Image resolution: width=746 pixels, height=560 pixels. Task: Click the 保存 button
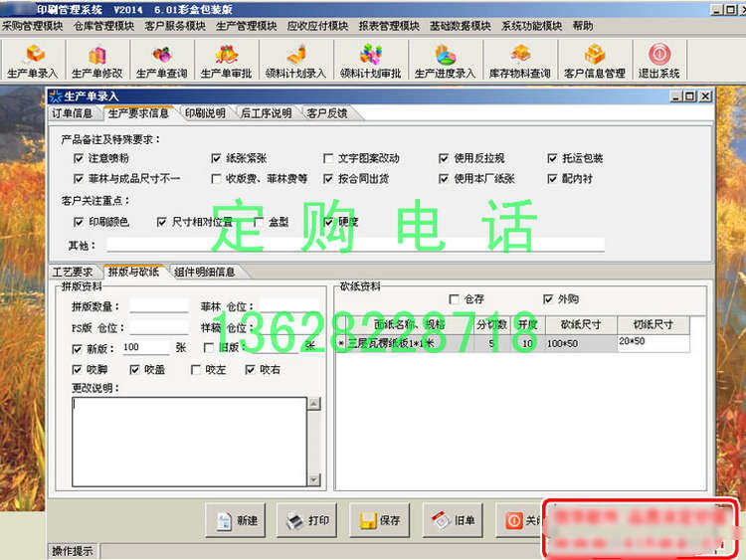[380, 520]
